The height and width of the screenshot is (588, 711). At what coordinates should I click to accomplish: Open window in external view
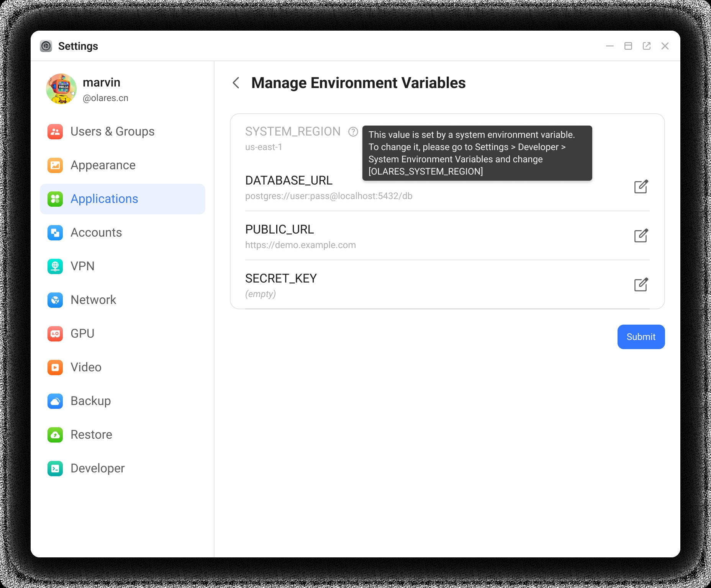pyautogui.click(x=647, y=46)
